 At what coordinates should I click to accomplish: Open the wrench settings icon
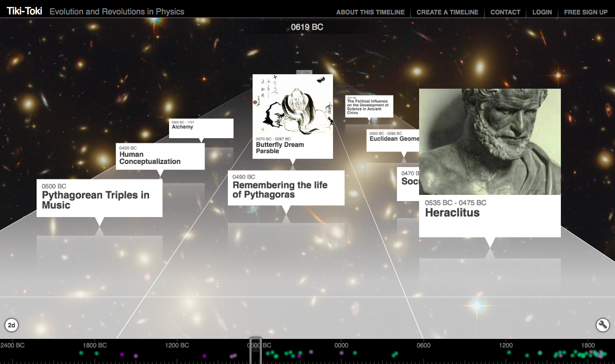(x=603, y=325)
